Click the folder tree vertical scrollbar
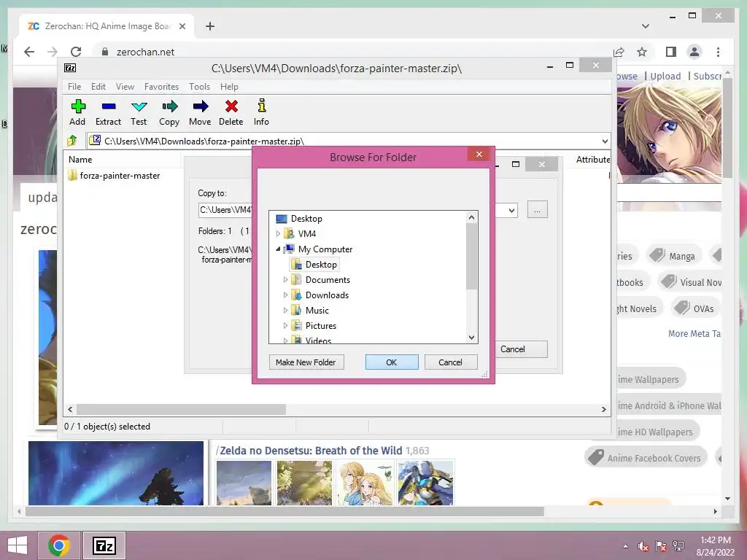The image size is (747, 560). [x=471, y=256]
